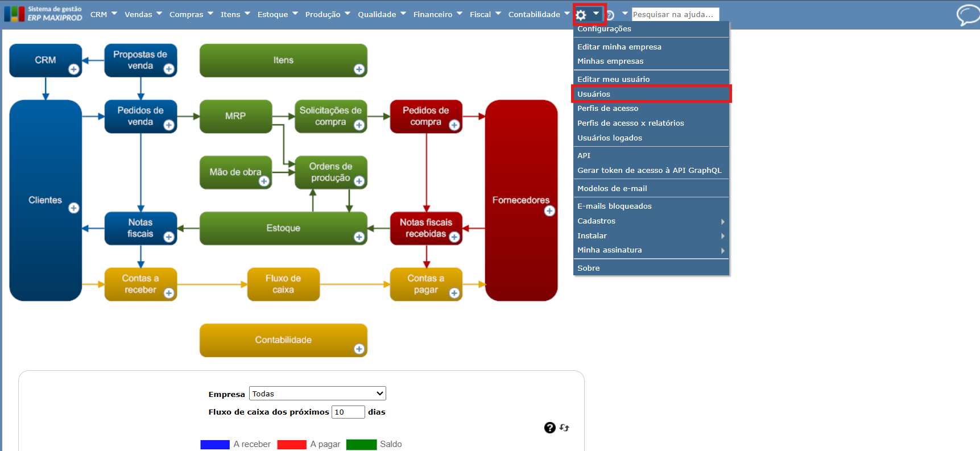Expand the Minha assinatura submenu
The image size is (980, 451).
point(651,250)
